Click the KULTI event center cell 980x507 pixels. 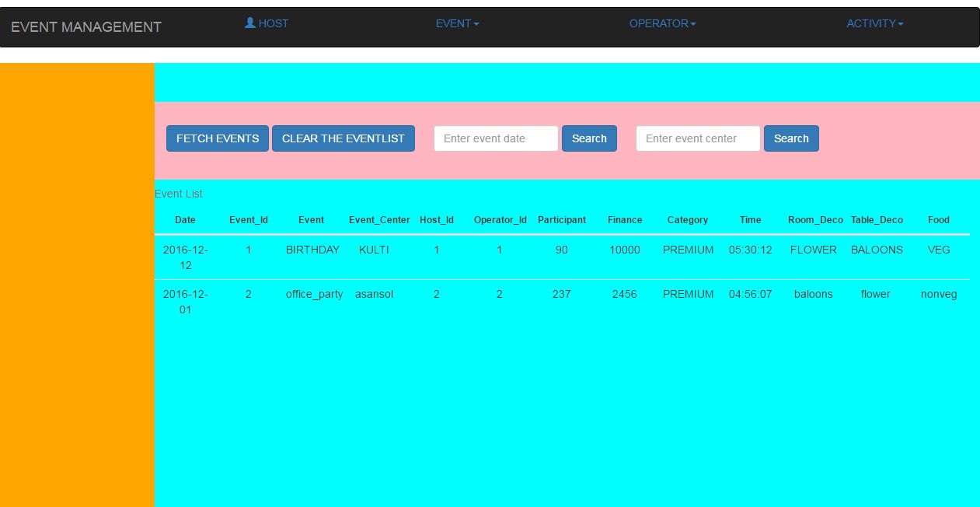tap(374, 250)
